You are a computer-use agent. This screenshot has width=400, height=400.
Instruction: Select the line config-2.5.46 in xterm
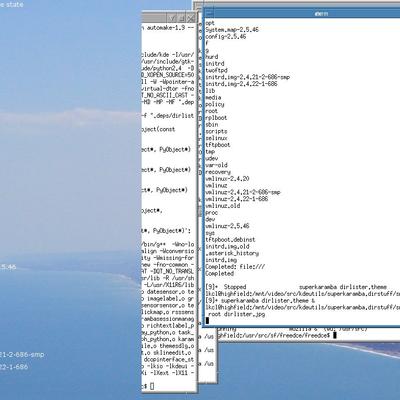point(226,37)
